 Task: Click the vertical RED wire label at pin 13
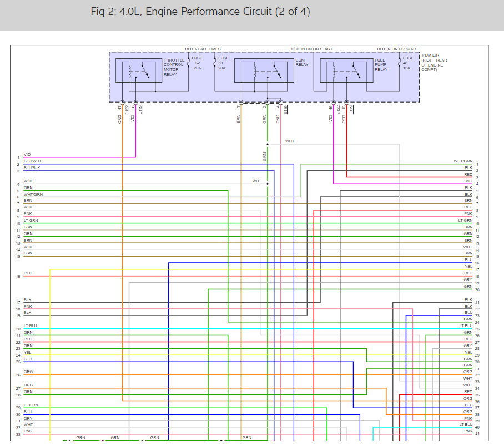click(x=344, y=119)
